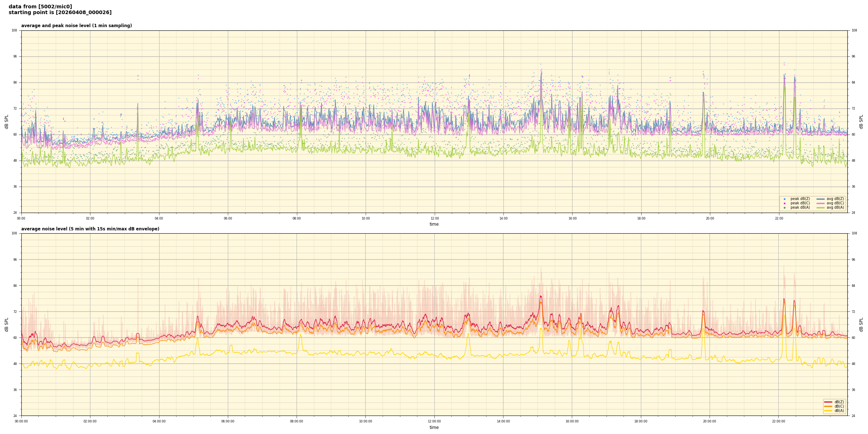Click the green peak dB(A) legend dot
868x434 pixels.
coord(784,208)
